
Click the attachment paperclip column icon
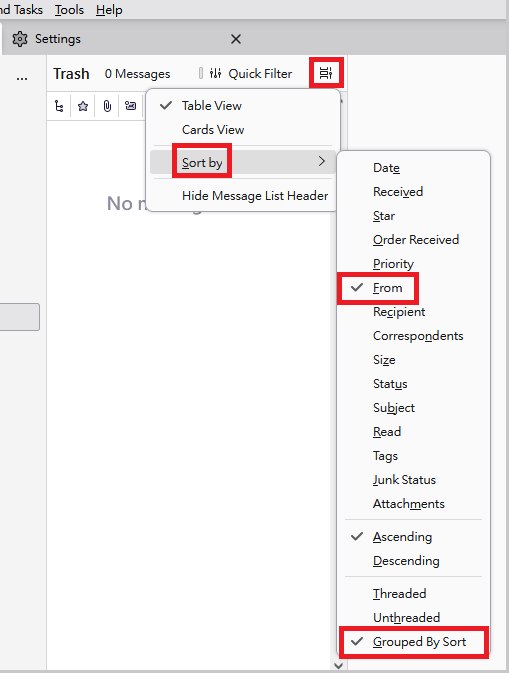tap(107, 106)
